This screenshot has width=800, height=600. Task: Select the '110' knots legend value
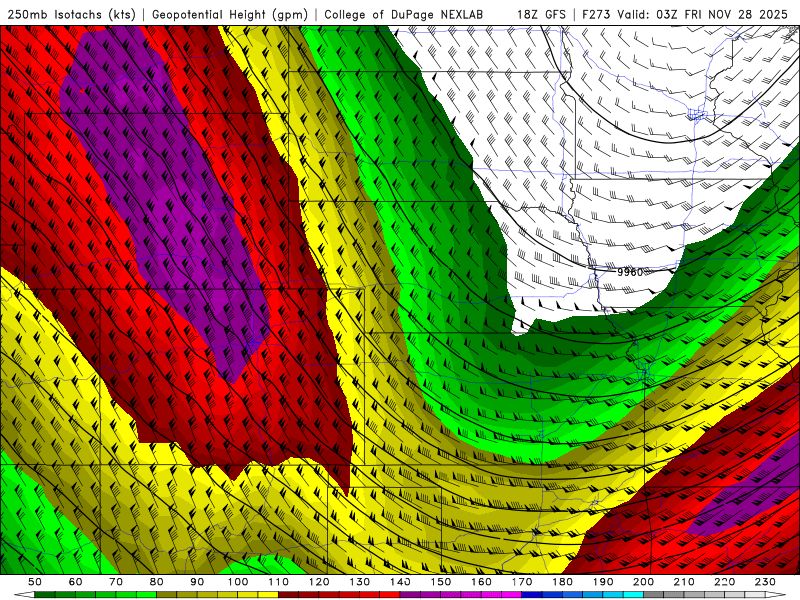pyautogui.click(x=279, y=582)
